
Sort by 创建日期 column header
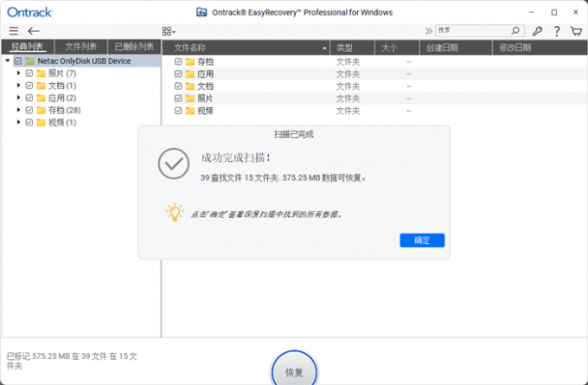456,48
